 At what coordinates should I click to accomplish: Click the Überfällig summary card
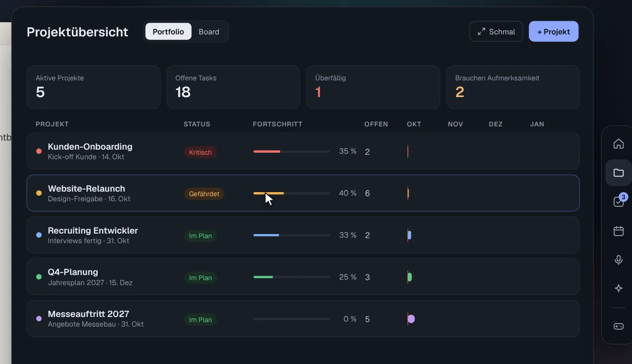[373, 87]
